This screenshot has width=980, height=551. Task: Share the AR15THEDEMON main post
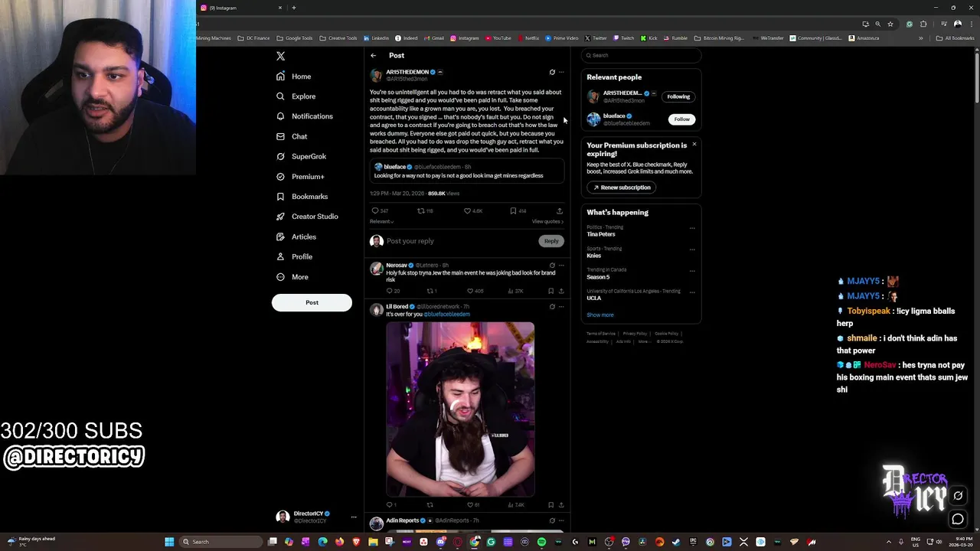click(x=560, y=210)
